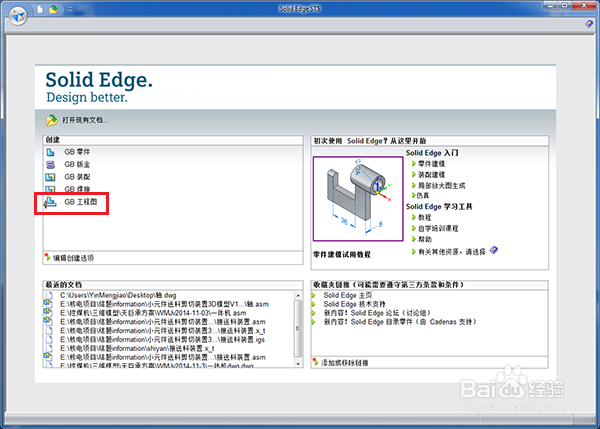600x429 pixels.
Task: Open the Solid Edge 目录零件 Cadenas link
Action: click(x=400, y=322)
